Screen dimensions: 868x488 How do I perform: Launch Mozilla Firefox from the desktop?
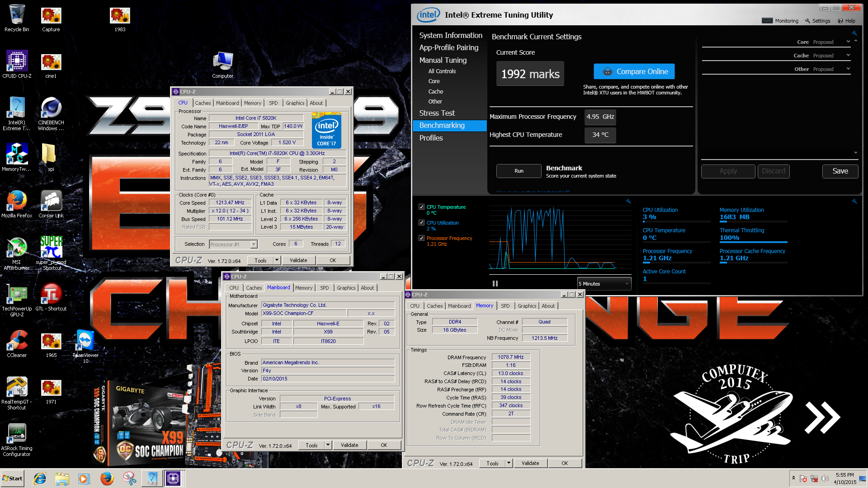click(17, 204)
